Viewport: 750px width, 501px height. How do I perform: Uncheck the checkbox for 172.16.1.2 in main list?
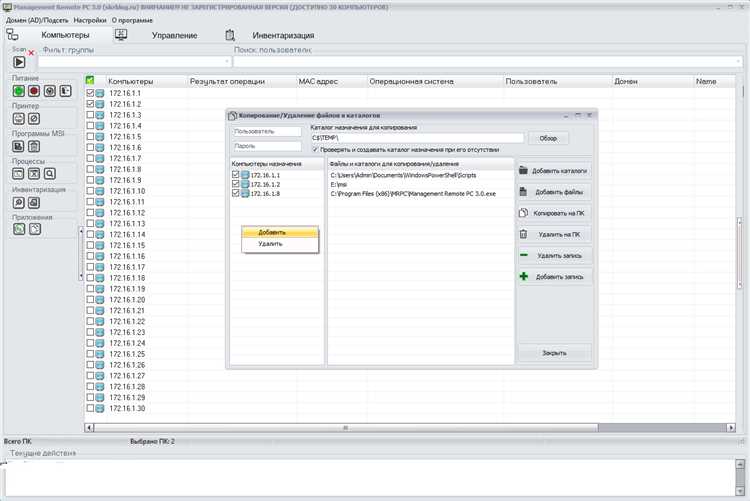pos(90,104)
